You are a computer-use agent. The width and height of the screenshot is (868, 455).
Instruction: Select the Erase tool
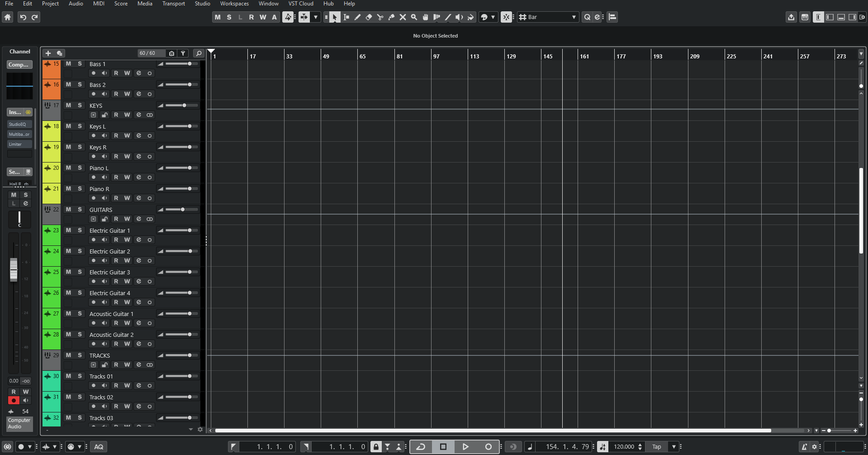coord(369,17)
